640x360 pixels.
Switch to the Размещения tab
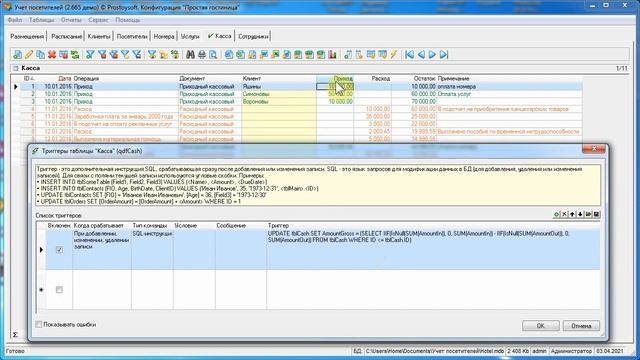pyautogui.click(x=27, y=36)
